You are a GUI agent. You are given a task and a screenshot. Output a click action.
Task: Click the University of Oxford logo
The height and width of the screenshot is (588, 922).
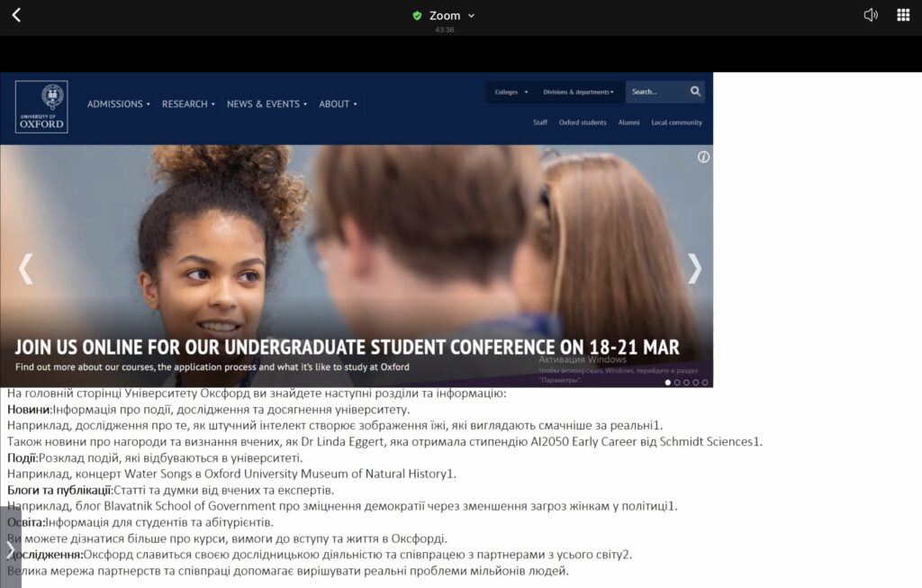pos(41,106)
